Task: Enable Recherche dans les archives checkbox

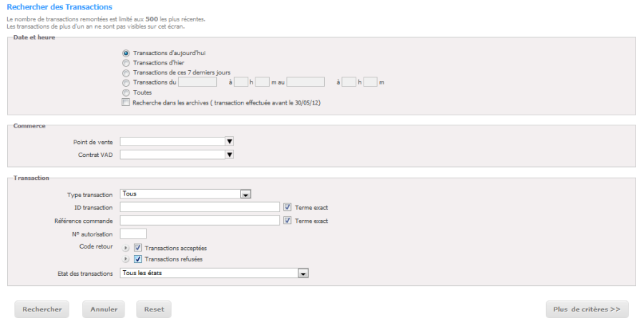Action: (126, 102)
